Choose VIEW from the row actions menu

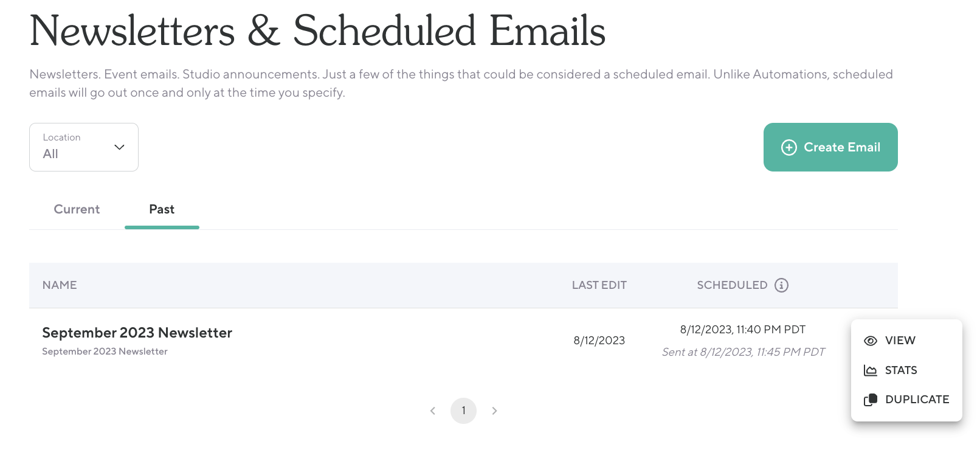[900, 341]
